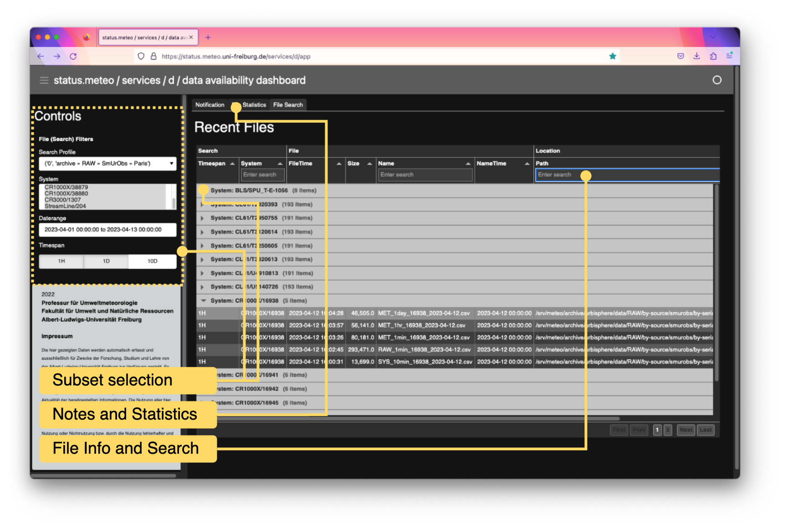
Task: Switch to the File Search tab
Action: [x=288, y=105]
